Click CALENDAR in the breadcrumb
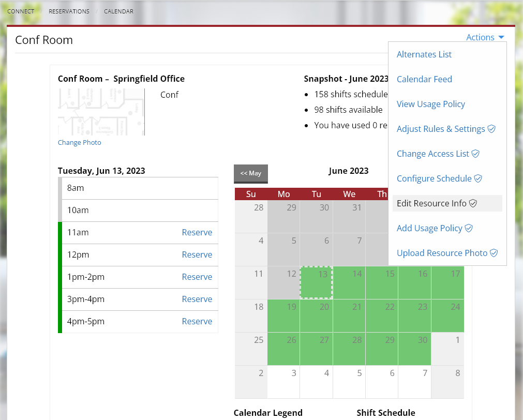Image resolution: width=523 pixels, height=420 pixels. (118, 11)
